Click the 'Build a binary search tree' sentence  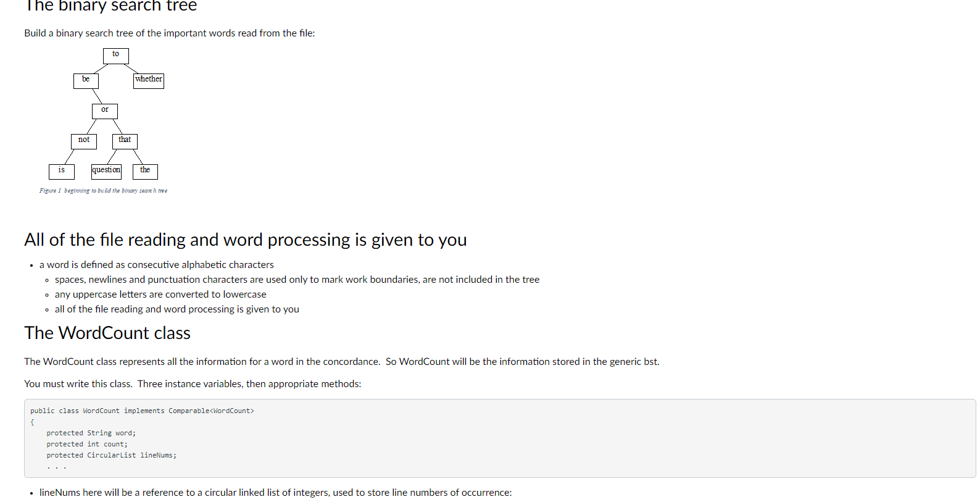170,33
